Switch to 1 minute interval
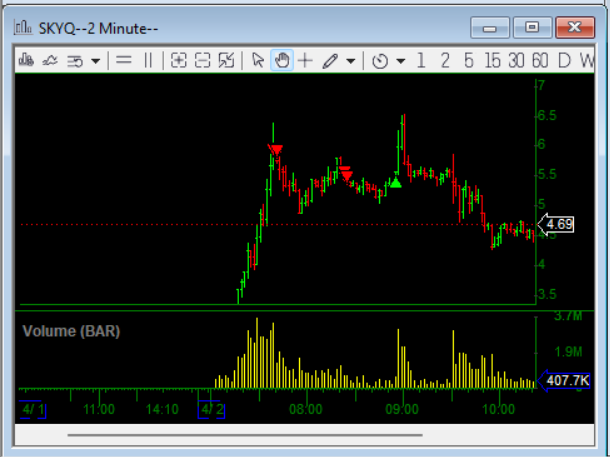 point(421,61)
